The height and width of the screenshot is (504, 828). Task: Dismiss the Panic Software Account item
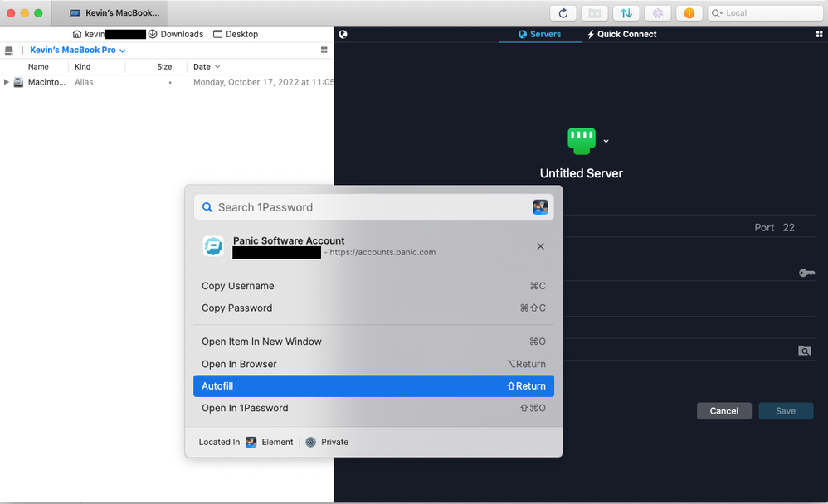point(540,246)
